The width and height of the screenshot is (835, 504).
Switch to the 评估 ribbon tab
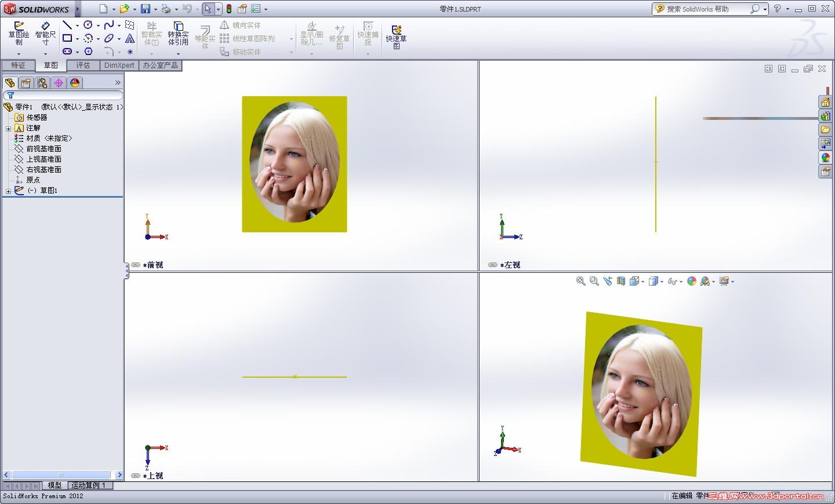[83, 65]
